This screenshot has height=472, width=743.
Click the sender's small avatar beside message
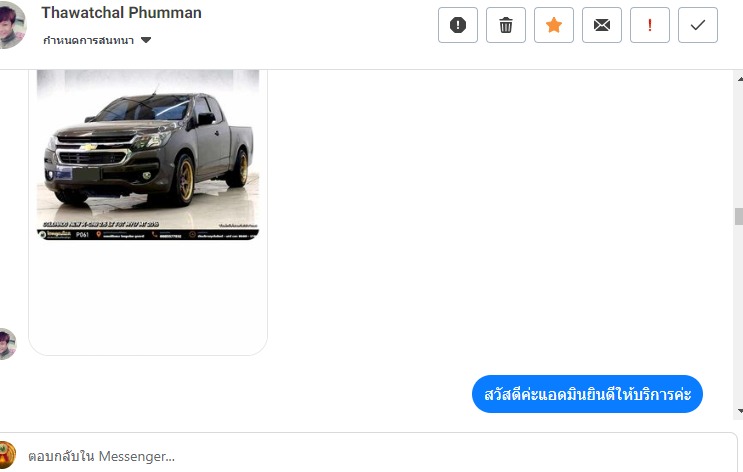pyautogui.click(x=7, y=344)
